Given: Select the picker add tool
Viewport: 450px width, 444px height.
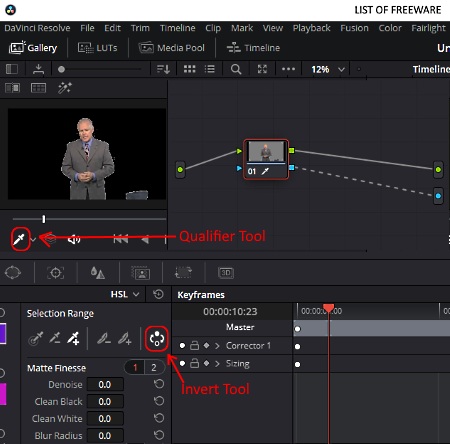Looking at the screenshot, I should (x=73, y=339).
